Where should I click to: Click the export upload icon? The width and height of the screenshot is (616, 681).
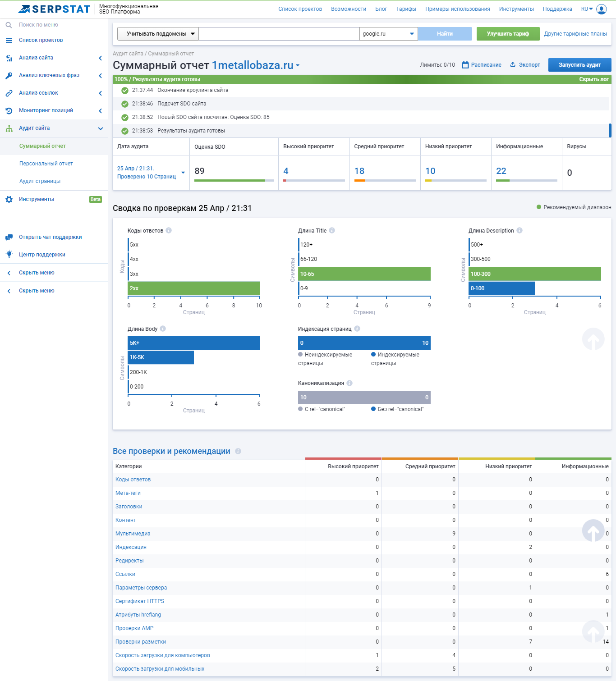click(x=513, y=64)
